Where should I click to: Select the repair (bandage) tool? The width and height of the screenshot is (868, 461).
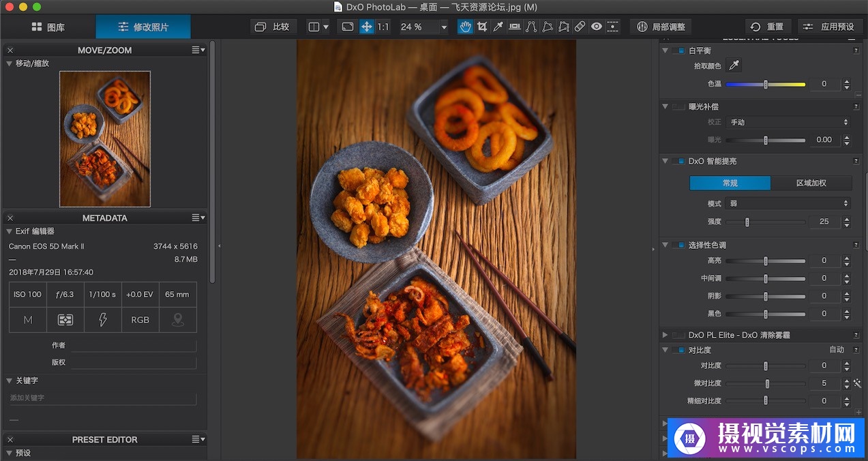[x=580, y=27]
